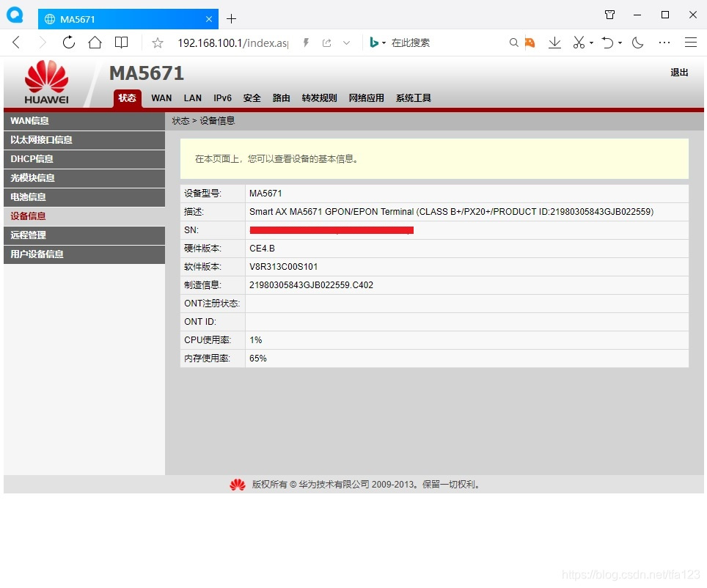Open the Bing search engine selector
This screenshot has width=707, height=588.
point(378,43)
